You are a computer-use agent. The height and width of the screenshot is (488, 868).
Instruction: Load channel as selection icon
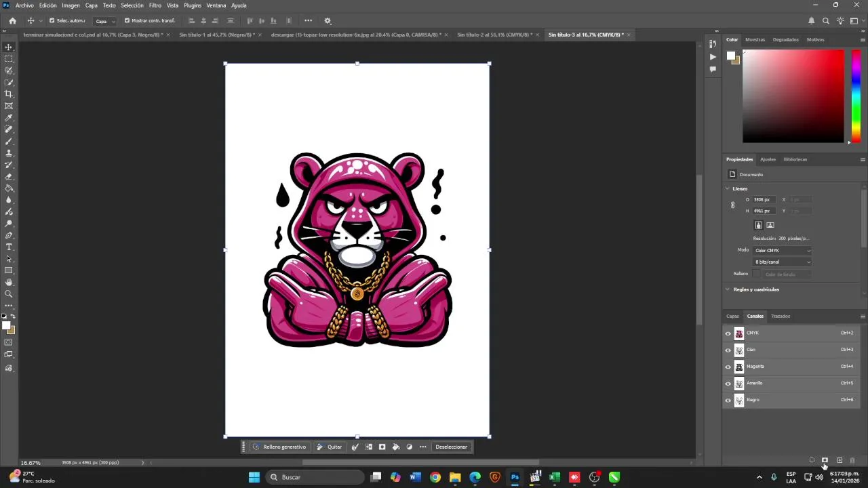(812, 461)
